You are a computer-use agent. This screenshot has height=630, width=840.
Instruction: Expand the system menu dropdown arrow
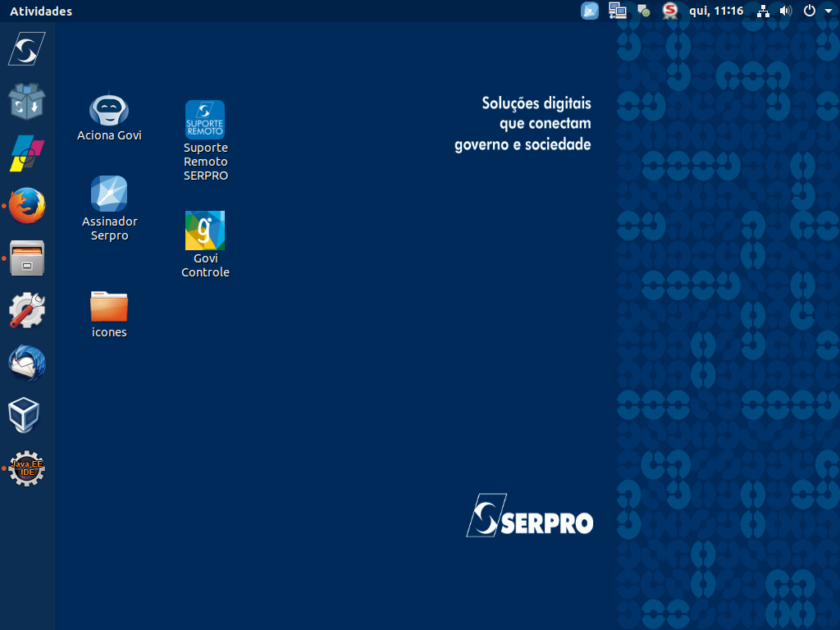pyautogui.click(x=829, y=11)
